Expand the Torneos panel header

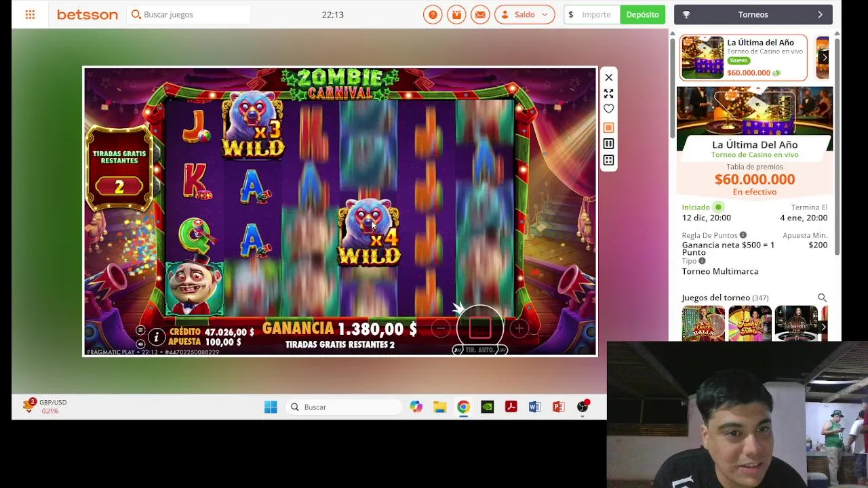click(753, 14)
